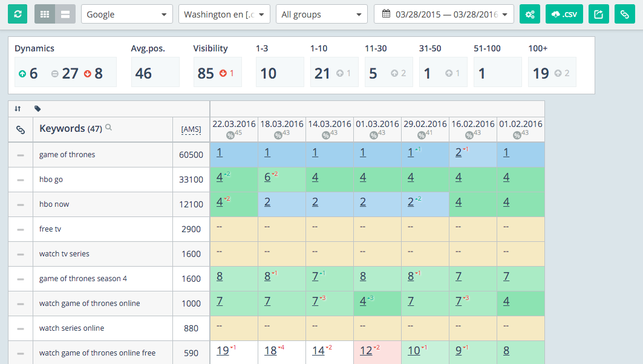Click the share export icon
This screenshot has height=364, width=643.
pos(598,14)
